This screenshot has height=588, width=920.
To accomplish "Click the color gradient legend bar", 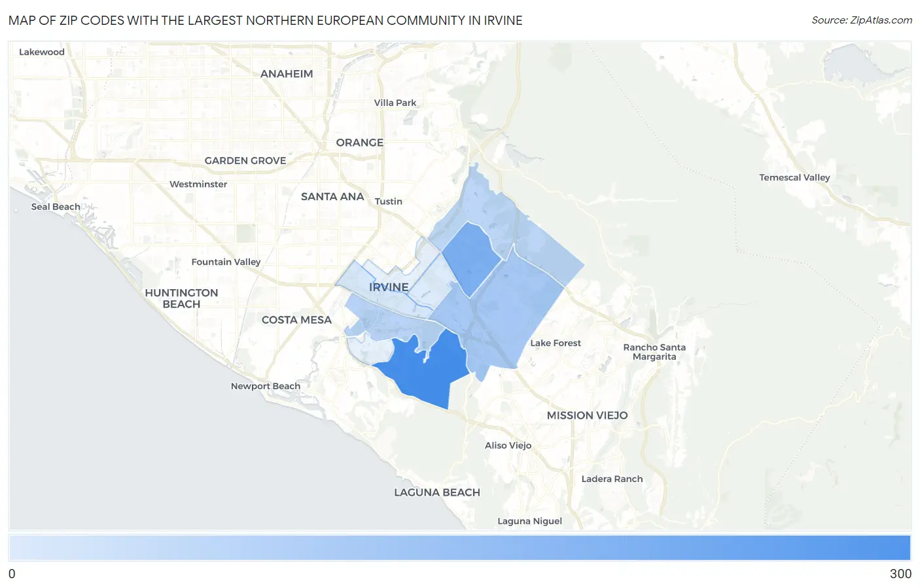I will 459,548.
